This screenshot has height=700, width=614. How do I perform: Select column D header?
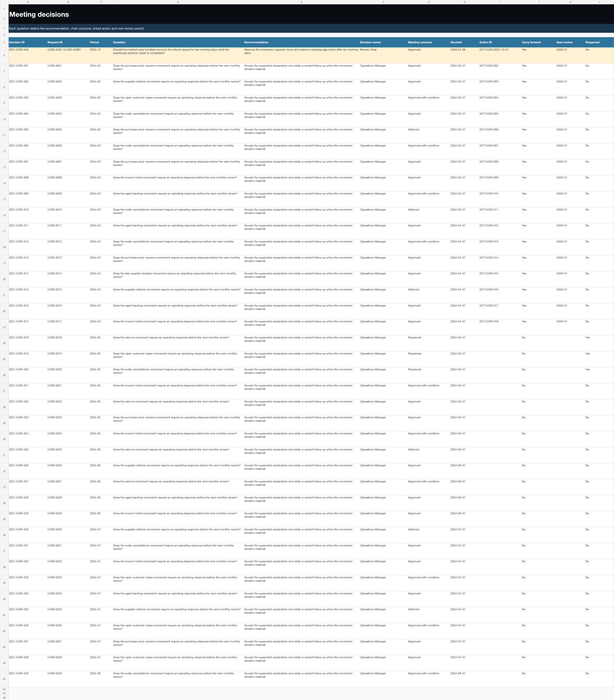pyautogui.click(x=178, y=2)
